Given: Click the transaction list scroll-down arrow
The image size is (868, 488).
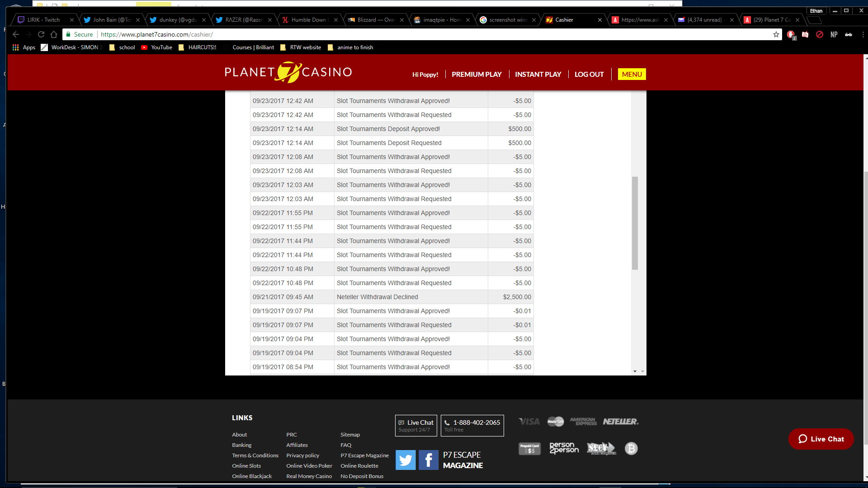Looking at the screenshot, I should coord(635,371).
